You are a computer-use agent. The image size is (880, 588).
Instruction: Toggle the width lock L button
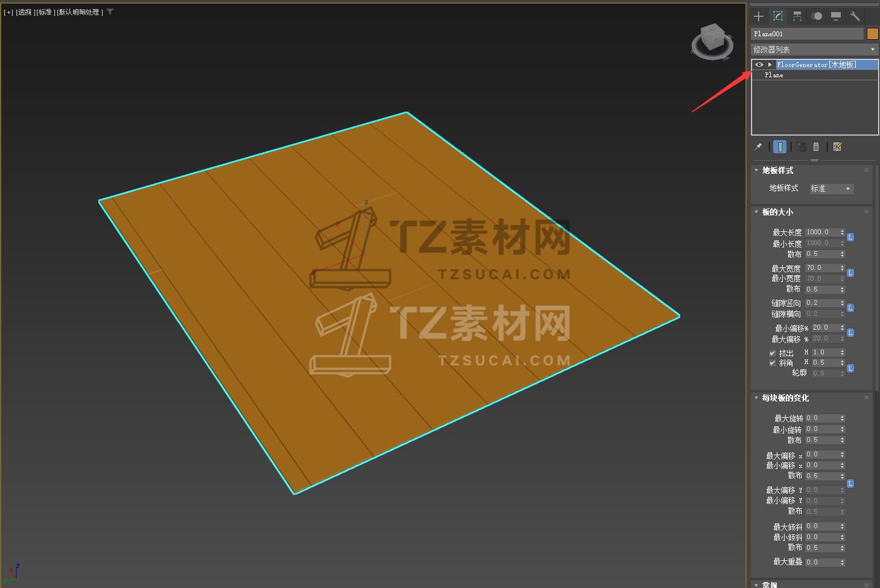(x=850, y=273)
